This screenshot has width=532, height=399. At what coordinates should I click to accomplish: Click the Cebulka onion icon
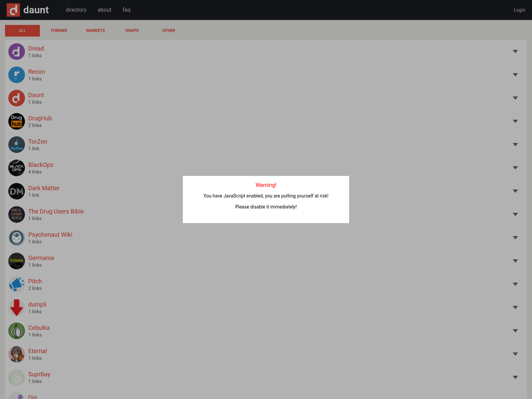(17, 331)
